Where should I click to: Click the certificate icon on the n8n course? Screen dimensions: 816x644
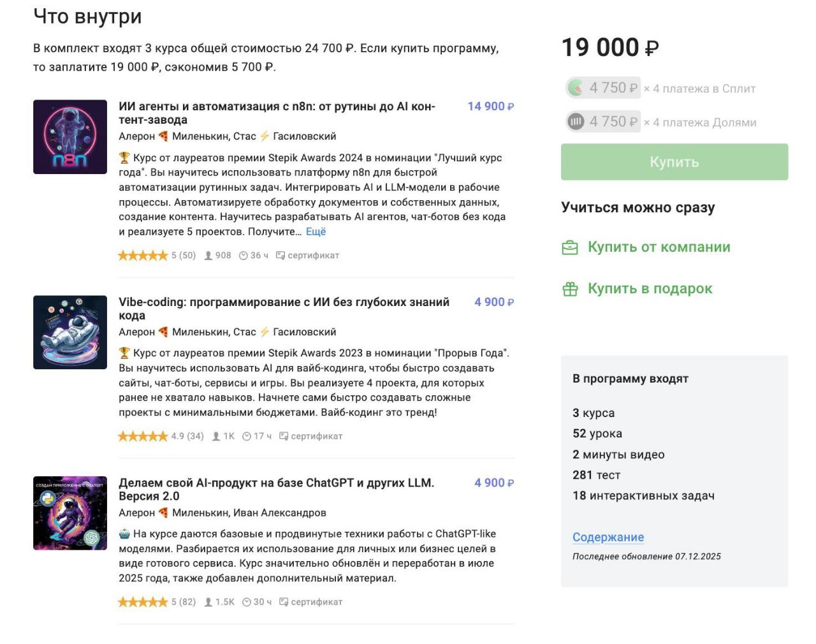coord(280,256)
